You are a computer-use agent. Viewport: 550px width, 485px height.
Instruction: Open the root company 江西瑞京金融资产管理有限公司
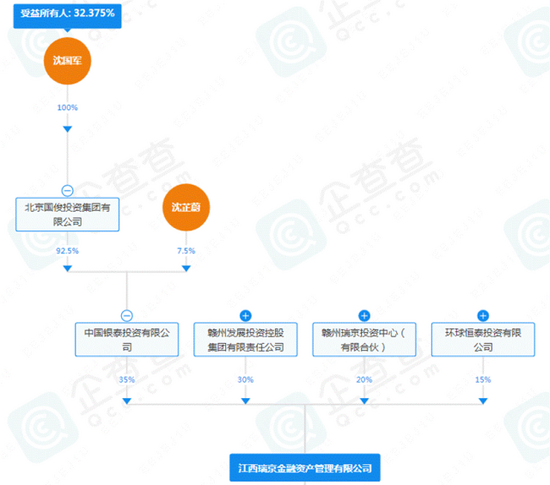(x=305, y=468)
